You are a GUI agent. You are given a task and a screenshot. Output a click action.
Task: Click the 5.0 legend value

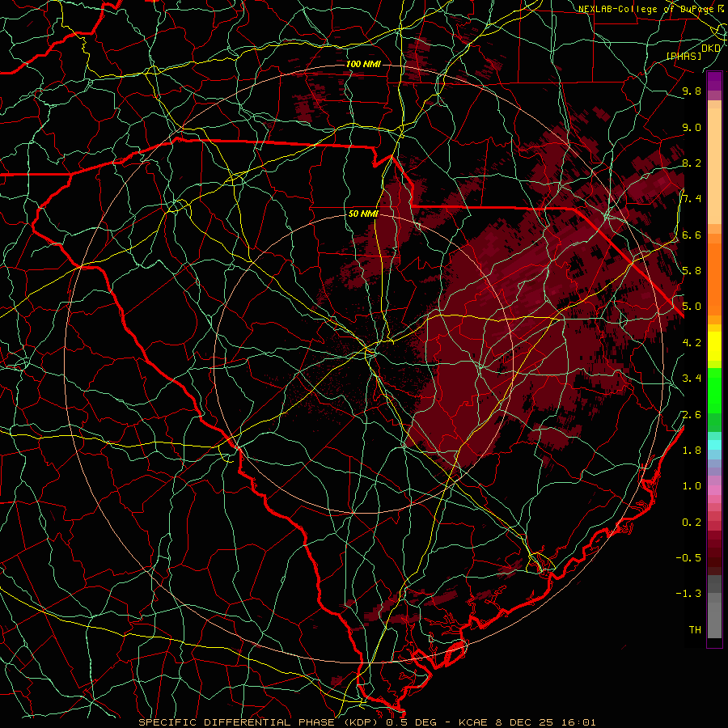pyautogui.click(x=692, y=307)
